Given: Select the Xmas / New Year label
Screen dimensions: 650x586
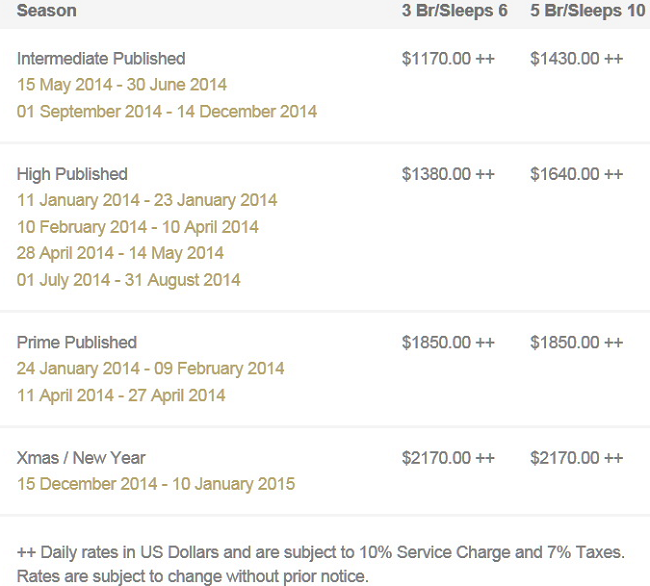Looking at the screenshot, I should click(x=81, y=458).
